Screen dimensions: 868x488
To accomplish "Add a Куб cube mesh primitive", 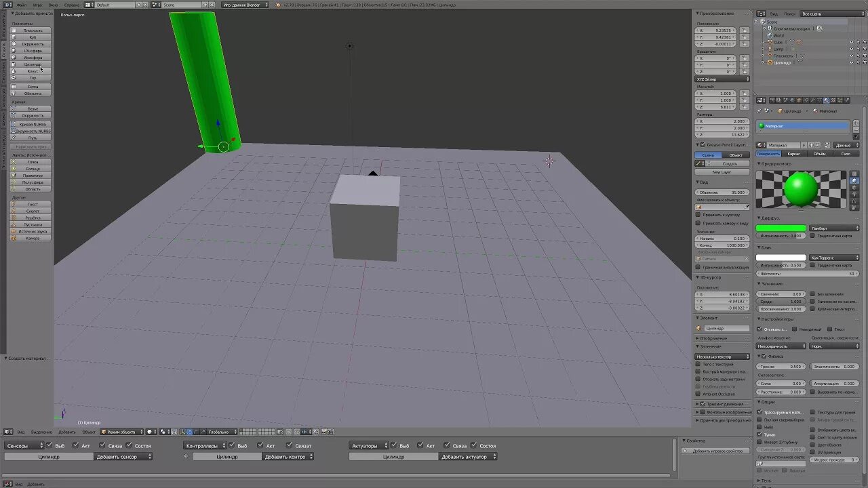I will point(31,37).
